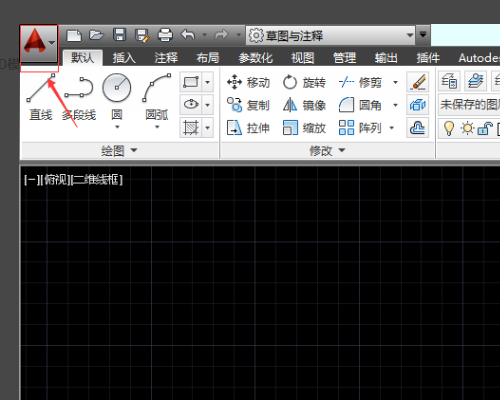This screenshot has height=400, width=500.
Task: Select the 直线 line tool
Action: pos(41,97)
